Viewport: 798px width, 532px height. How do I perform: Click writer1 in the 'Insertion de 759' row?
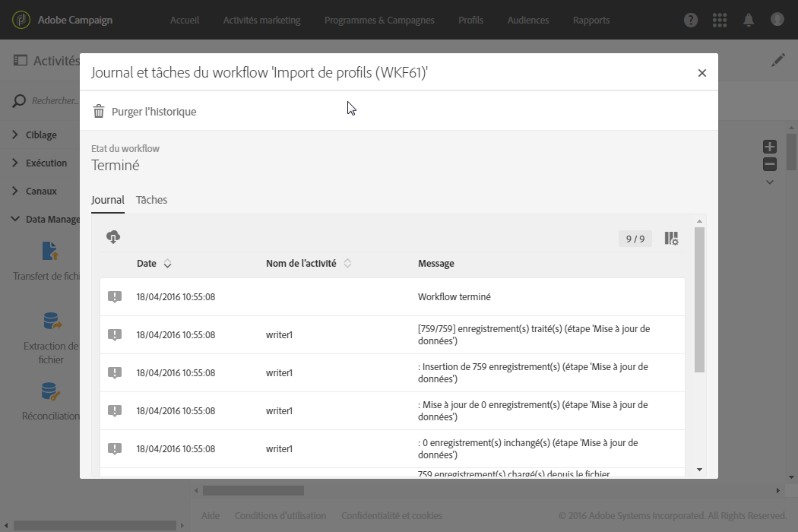[279, 372]
